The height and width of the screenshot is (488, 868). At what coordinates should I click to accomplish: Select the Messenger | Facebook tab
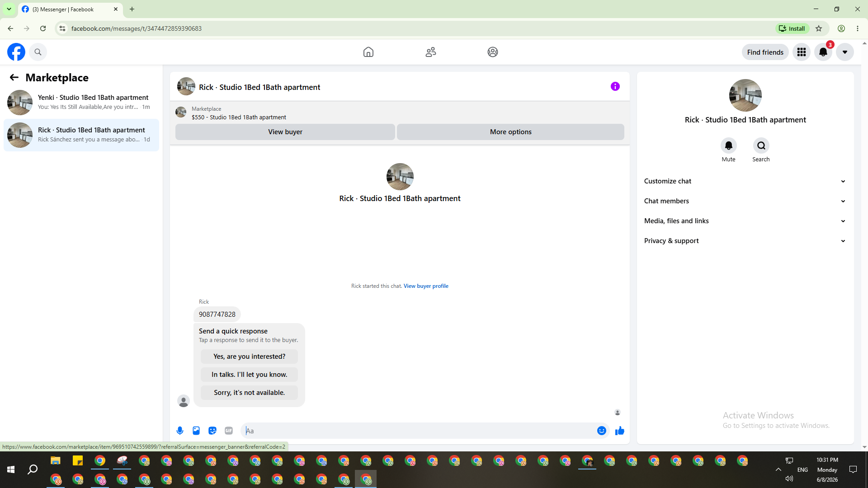tap(71, 9)
